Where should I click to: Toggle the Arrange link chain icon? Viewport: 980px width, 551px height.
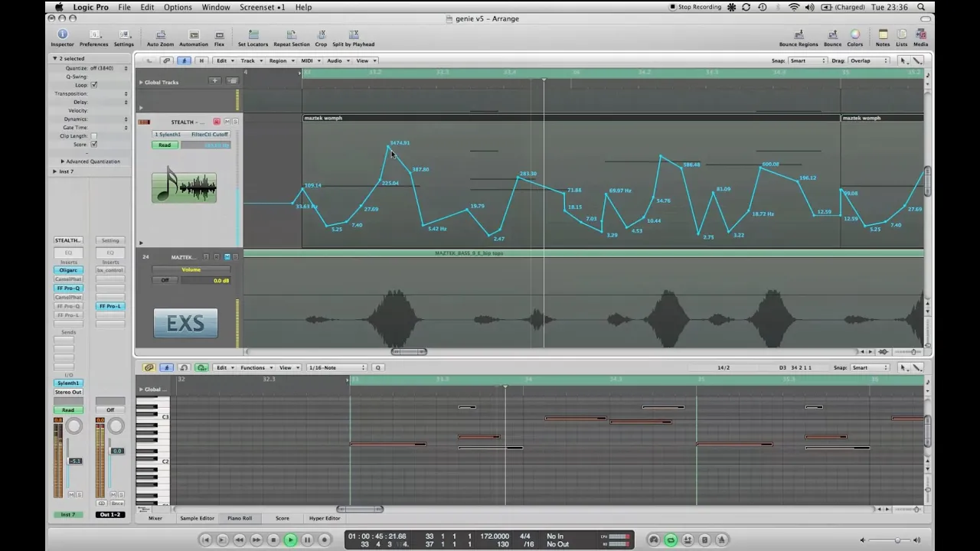point(167,60)
